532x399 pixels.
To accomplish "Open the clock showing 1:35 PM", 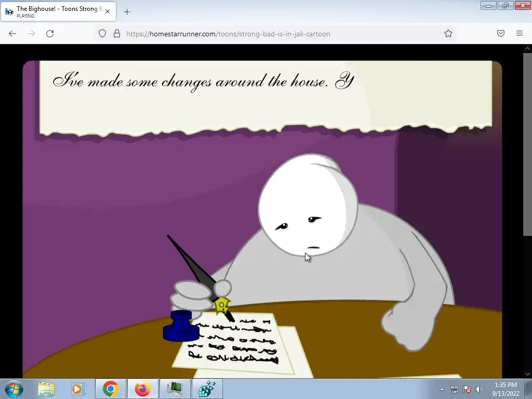I will click(506, 389).
